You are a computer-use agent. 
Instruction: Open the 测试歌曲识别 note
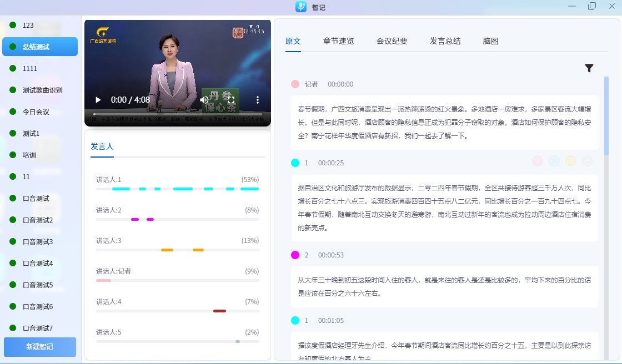(x=40, y=90)
